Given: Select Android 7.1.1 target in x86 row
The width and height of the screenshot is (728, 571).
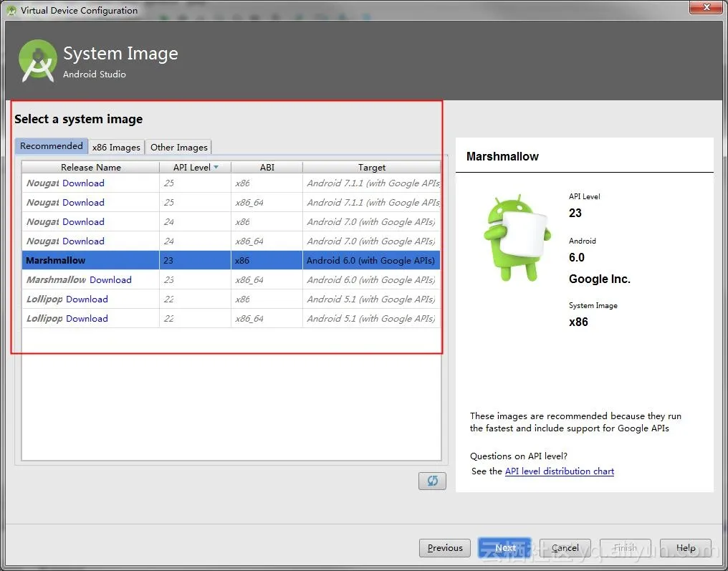Looking at the screenshot, I should [x=373, y=183].
